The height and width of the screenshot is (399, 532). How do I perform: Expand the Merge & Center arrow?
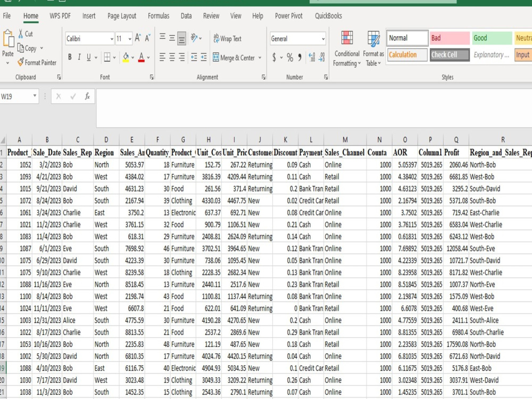click(x=260, y=57)
